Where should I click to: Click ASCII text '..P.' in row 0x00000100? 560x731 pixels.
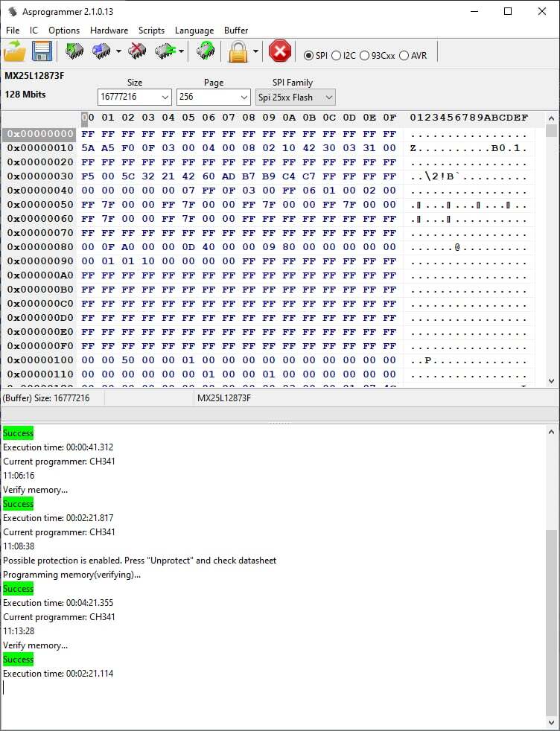[x=426, y=360]
